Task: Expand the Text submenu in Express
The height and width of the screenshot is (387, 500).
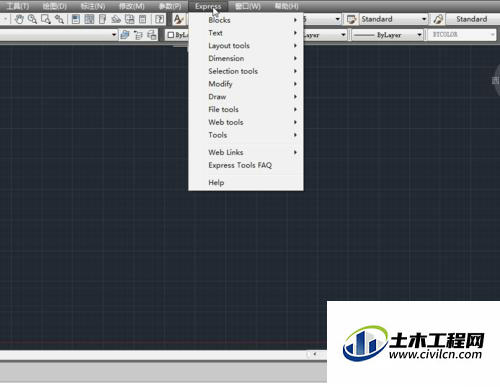Action: pyautogui.click(x=246, y=33)
